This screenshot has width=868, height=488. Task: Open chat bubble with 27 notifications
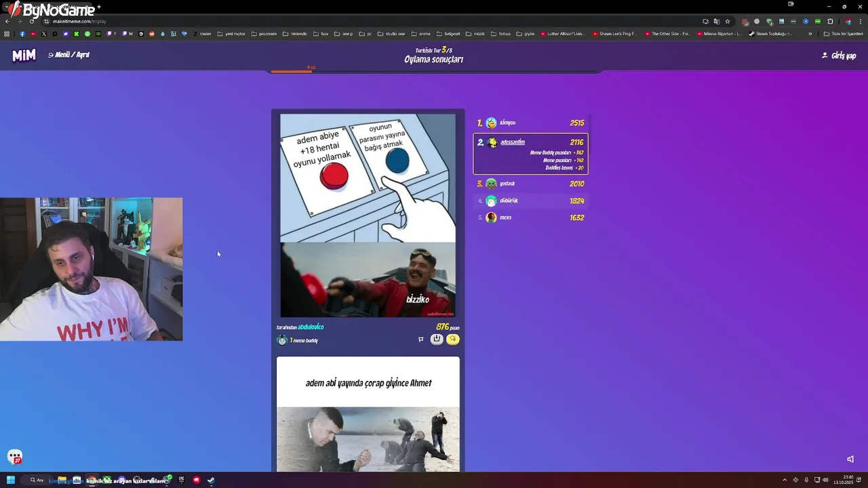(x=15, y=457)
